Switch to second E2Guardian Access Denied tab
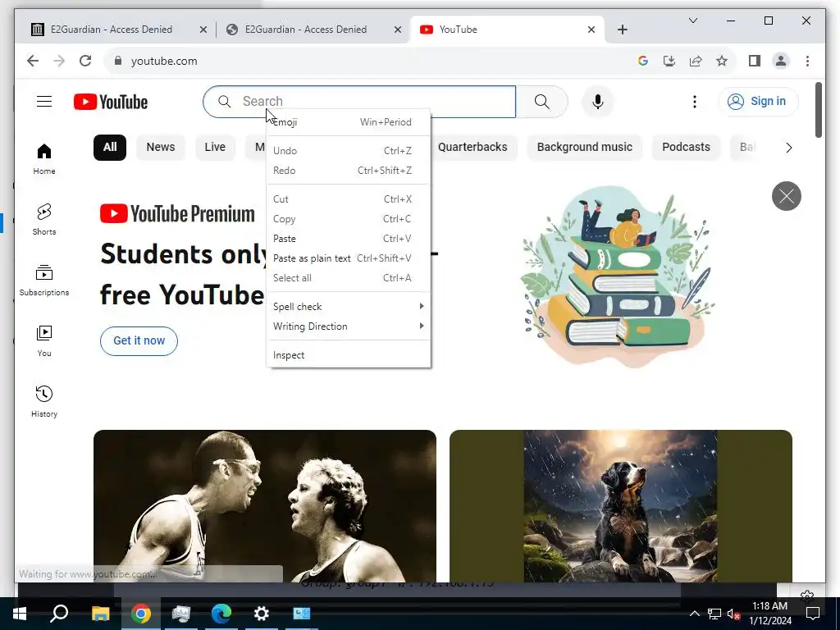Image resolution: width=840 pixels, height=630 pixels. [x=305, y=30]
